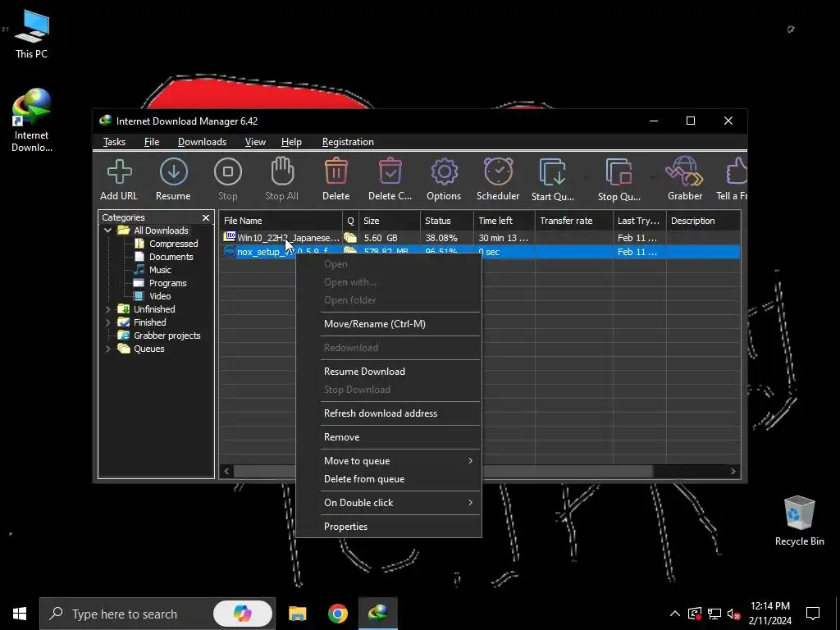Image resolution: width=840 pixels, height=630 pixels.
Task: Click the Delete trash can icon
Action: [336, 171]
